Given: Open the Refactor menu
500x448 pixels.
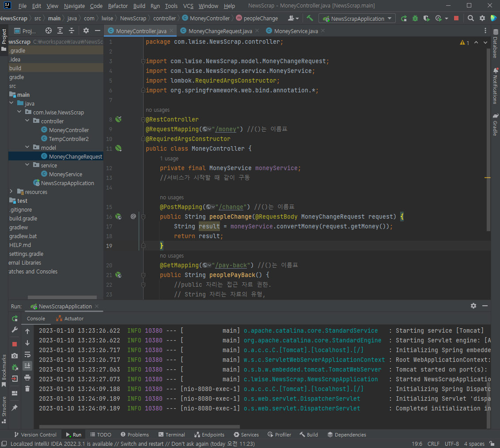Looking at the screenshot, I should click(x=118, y=6).
